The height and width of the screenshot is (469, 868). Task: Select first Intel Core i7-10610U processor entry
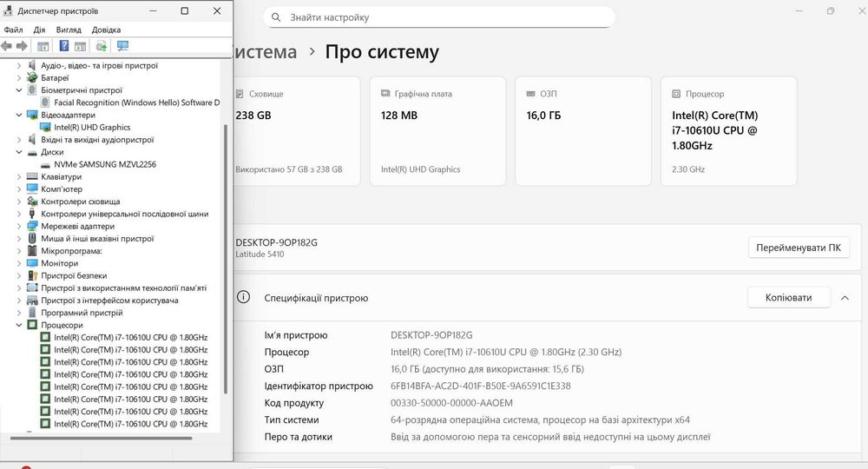[130, 337]
